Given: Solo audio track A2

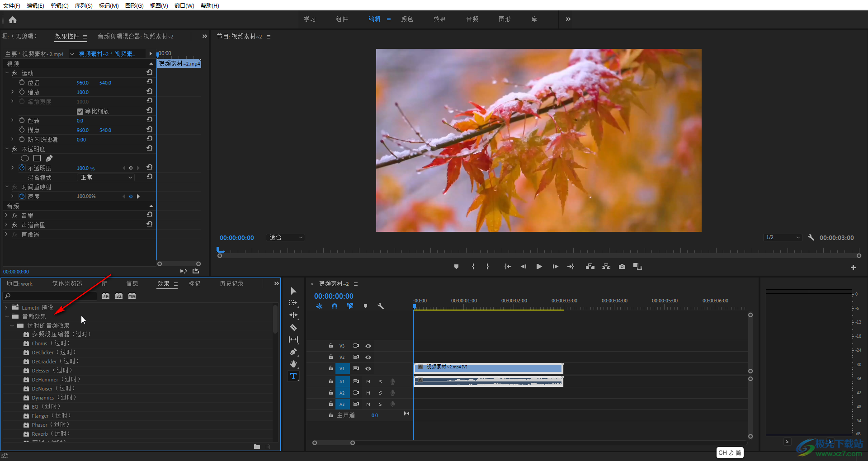Looking at the screenshot, I should coord(380,393).
